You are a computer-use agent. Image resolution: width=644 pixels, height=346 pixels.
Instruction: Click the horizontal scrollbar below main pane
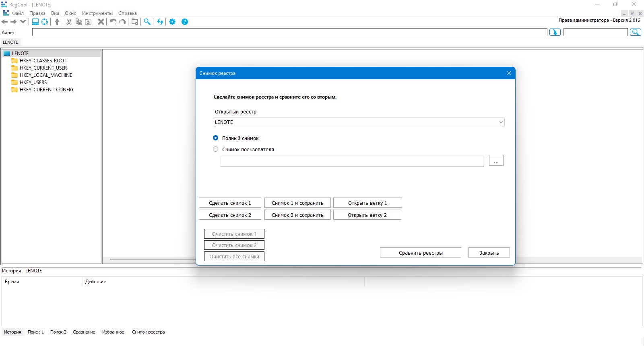tap(153, 260)
